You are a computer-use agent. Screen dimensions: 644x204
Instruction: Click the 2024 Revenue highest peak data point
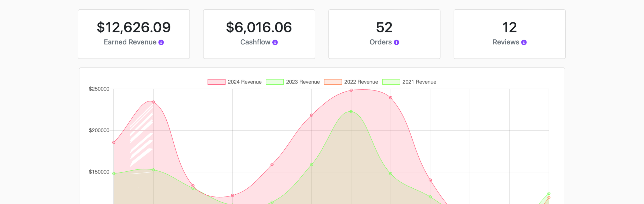click(x=351, y=90)
